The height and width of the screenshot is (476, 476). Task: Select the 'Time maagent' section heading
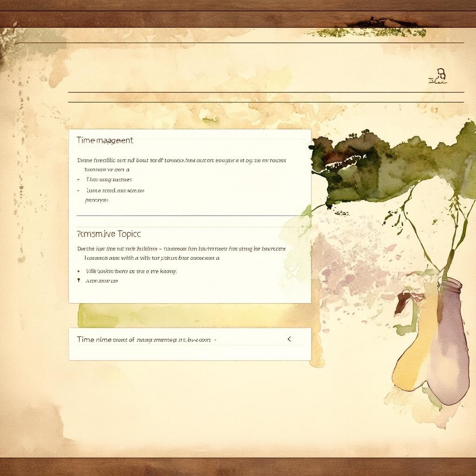(105, 140)
